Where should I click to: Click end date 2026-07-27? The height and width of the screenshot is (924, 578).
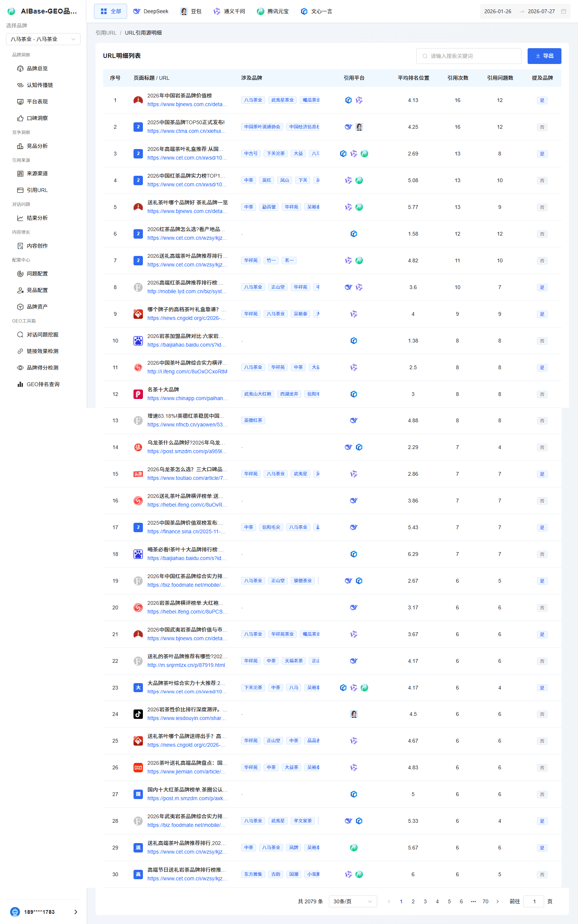(541, 11)
